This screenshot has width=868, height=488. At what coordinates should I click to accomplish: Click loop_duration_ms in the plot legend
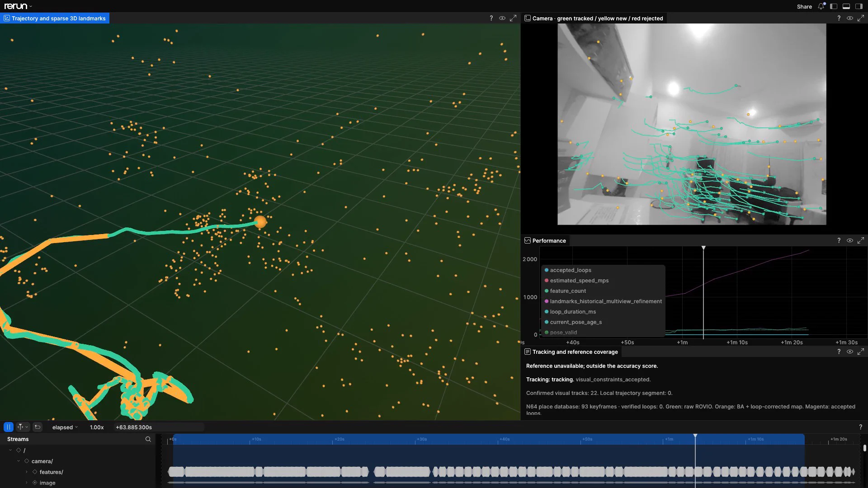click(x=570, y=312)
